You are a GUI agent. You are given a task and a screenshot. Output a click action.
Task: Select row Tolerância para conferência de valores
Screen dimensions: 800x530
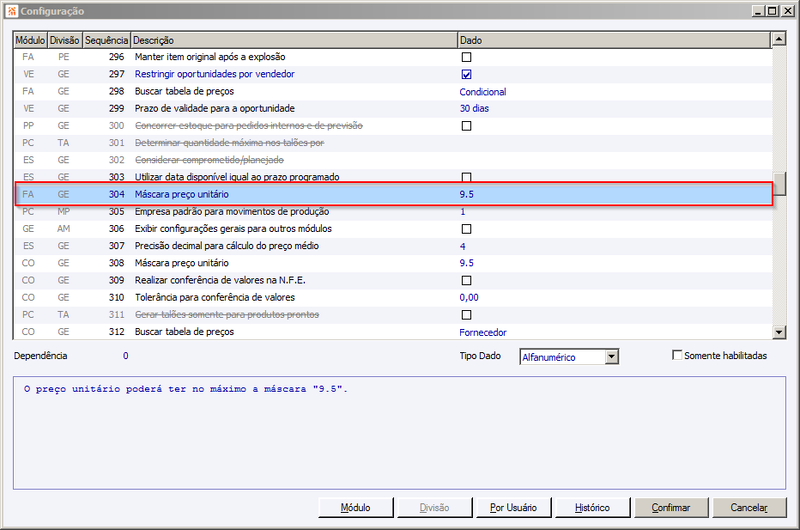tap(393, 297)
